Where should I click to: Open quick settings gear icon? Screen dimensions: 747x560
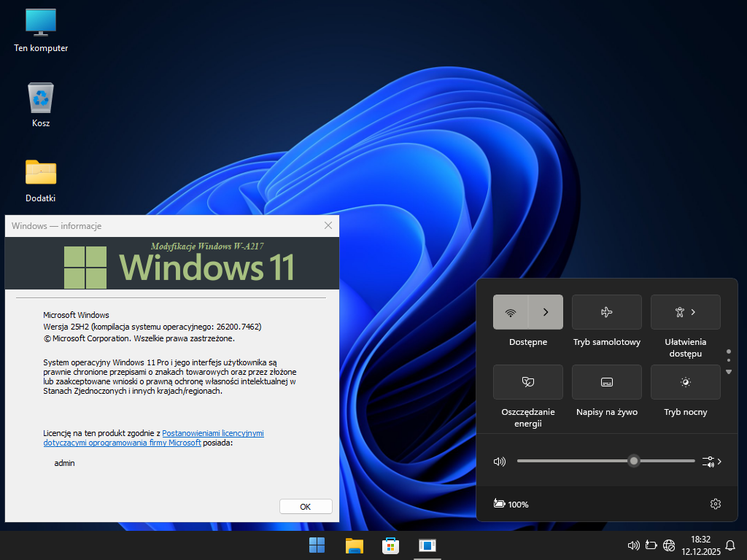coord(715,504)
